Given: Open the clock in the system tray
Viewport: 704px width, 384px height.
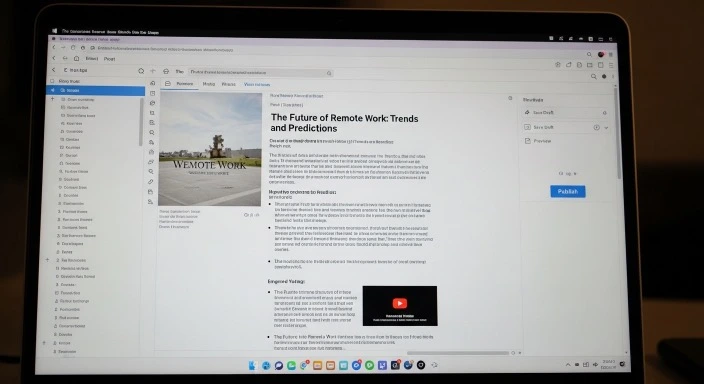Looking at the screenshot, I should point(608,364).
